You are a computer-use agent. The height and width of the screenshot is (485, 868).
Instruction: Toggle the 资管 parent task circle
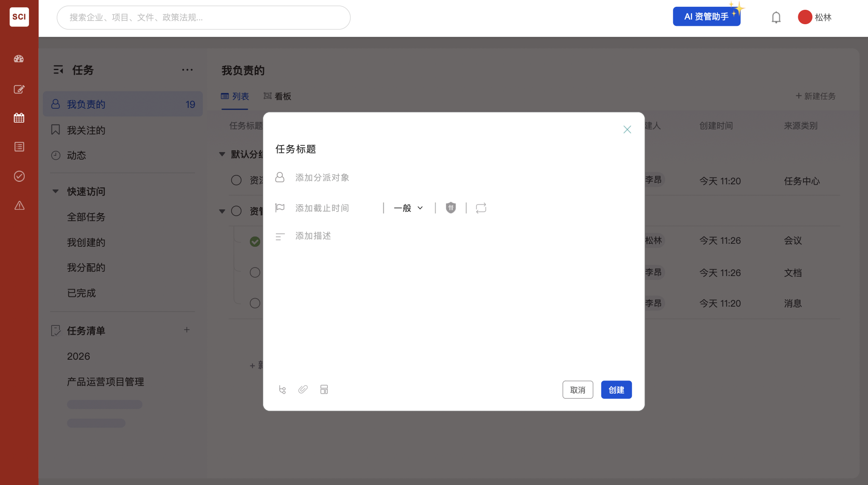click(x=236, y=211)
